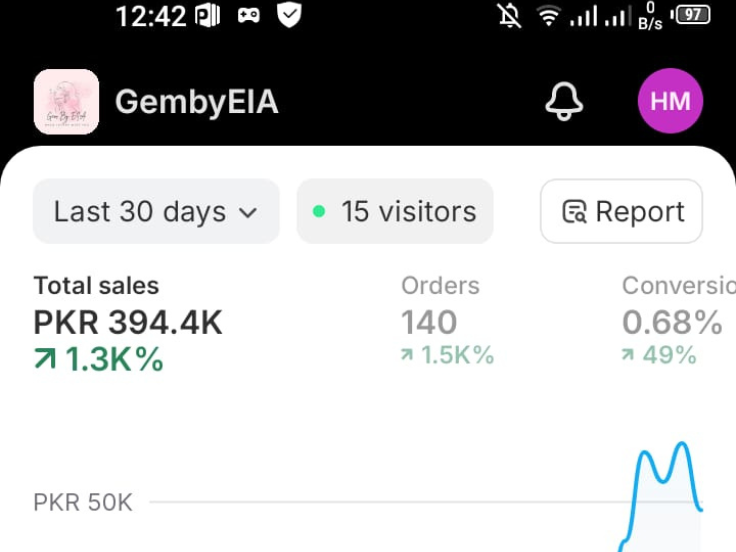Click the dropdown chevron beside date range
The width and height of the screenshot is (736, 552).
pos(248,212)
